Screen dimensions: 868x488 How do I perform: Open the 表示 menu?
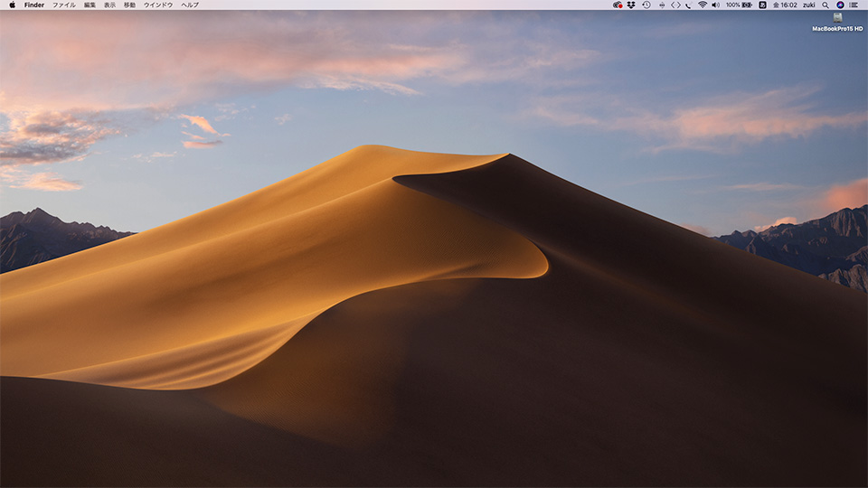[110, 5]
